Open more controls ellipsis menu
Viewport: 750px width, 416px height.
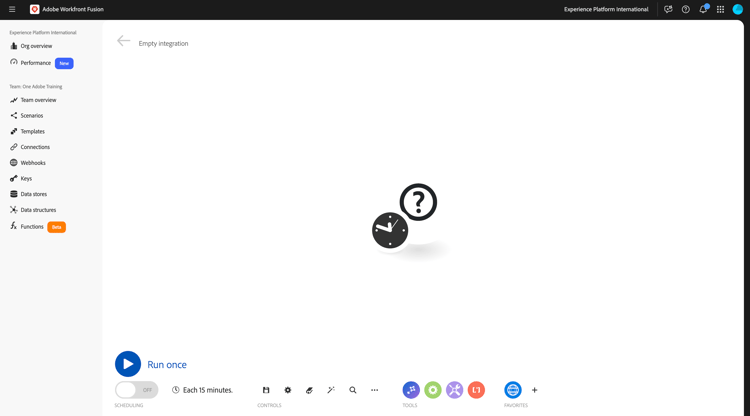(375, 390)
